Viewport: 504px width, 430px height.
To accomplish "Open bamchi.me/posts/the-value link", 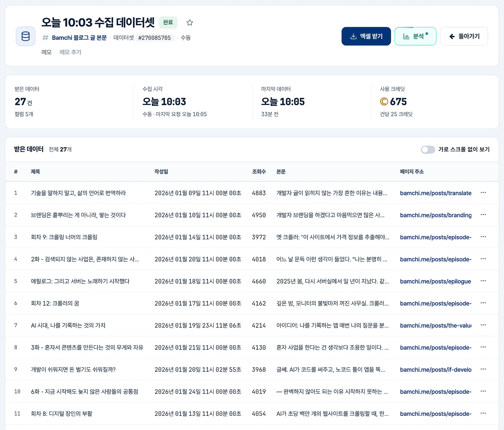I will tap(436, 325).
